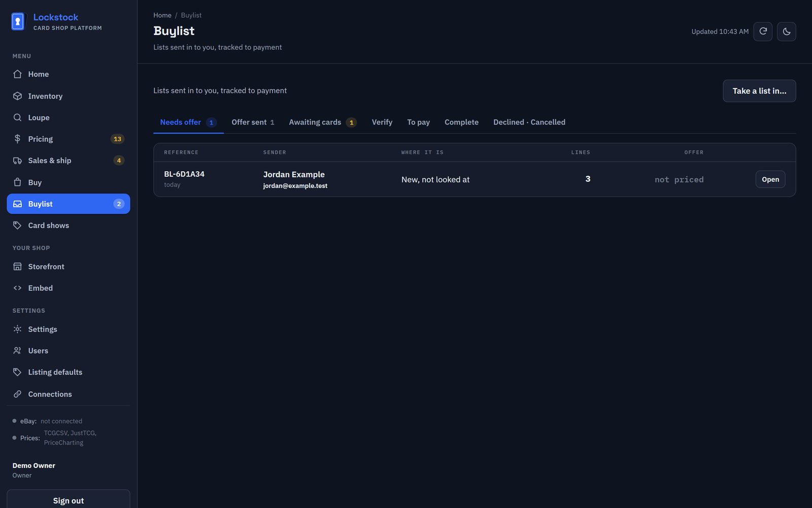The image size is (812, 508).
Task: Toggle dark mode with the moon icon
Action: click(786, 31)
